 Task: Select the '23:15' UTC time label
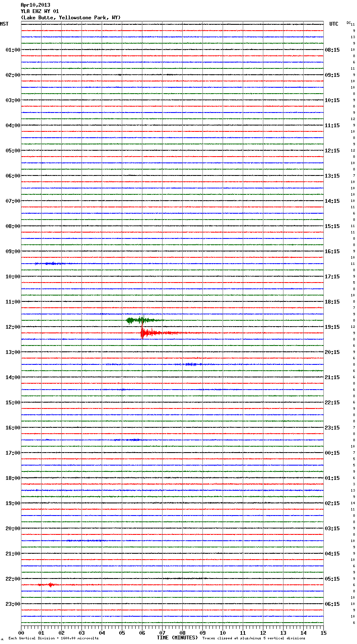[332, 428]
